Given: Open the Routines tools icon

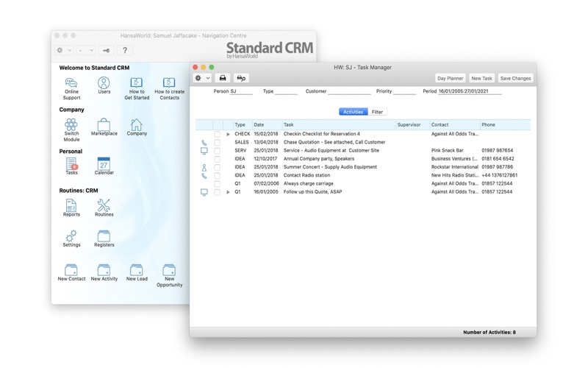Looking at the screenshot, I should [104, 208].
